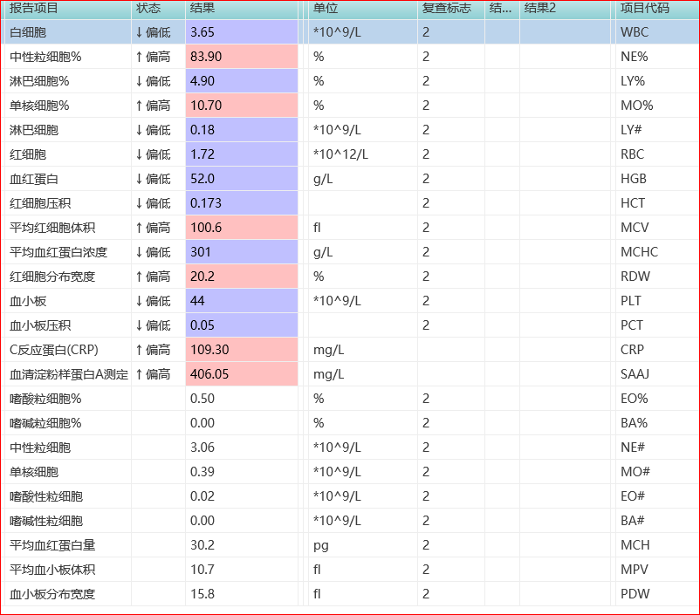Click the MCHC item code
The height and width of the screenshot is (615, 700).
coord(639,252)
